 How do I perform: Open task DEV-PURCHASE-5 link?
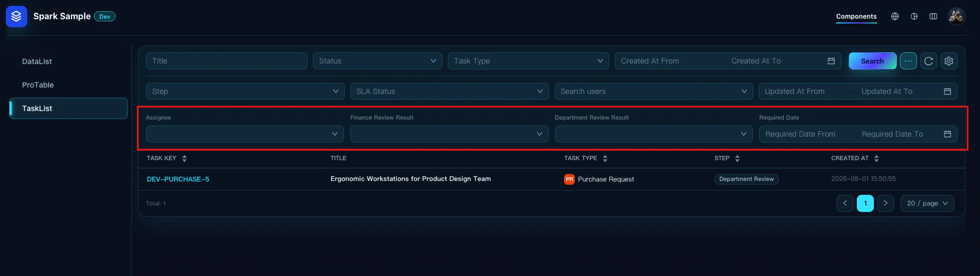coord(178,179)
